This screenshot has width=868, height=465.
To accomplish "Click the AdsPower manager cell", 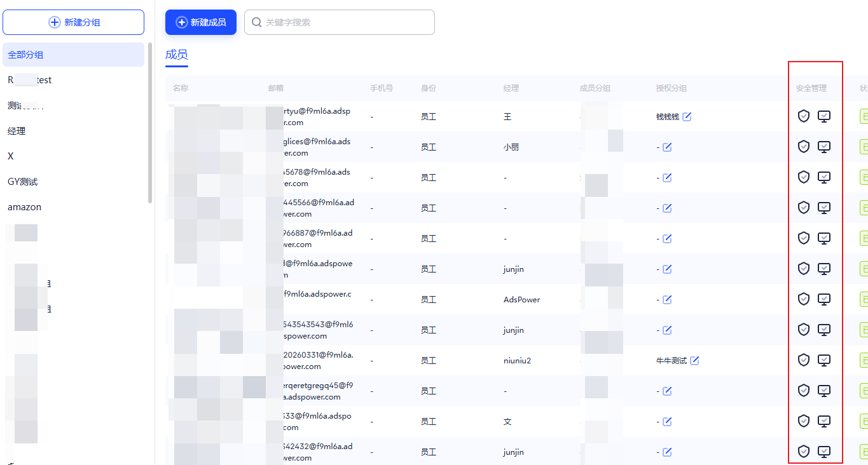I will pyautogui.click(x=521, y=299).
